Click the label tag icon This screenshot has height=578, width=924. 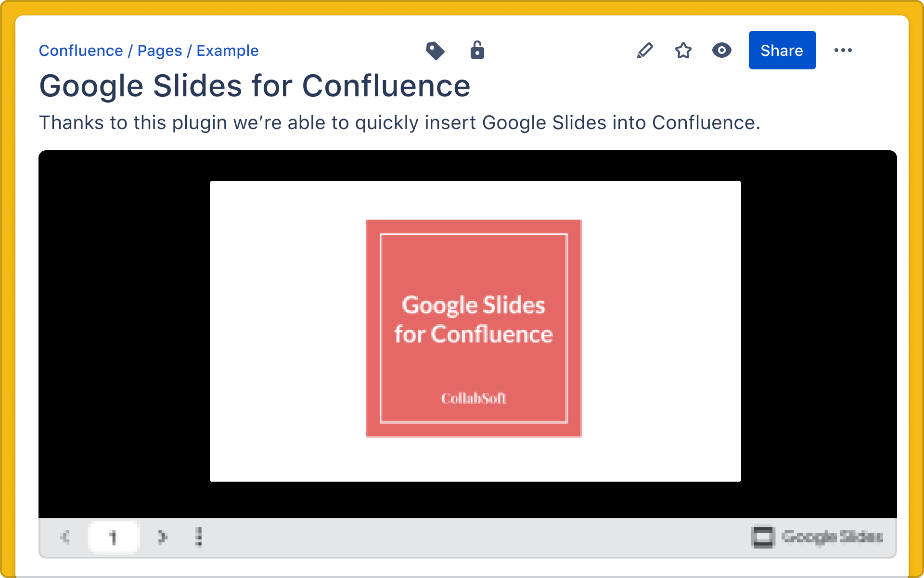(x=435, y=51)
